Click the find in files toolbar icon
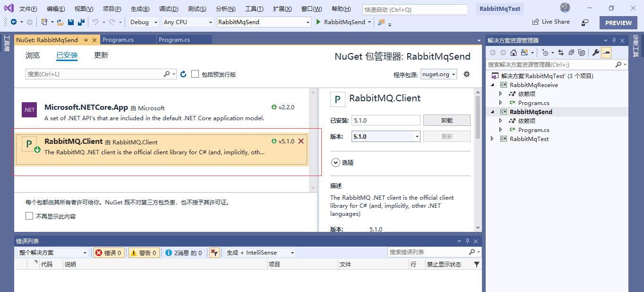Image resolution: width=644 pixels, height=292 pixels. tap(381, 22)
